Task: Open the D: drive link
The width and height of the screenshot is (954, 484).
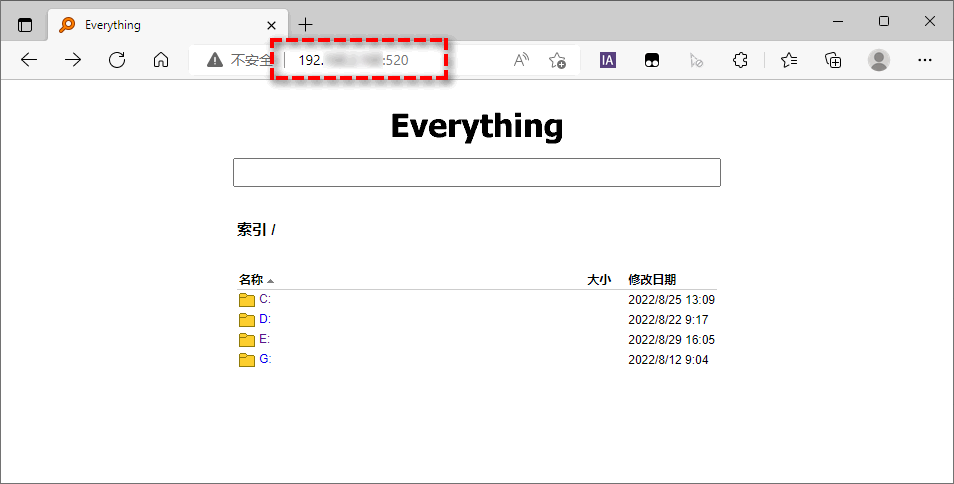Action: (x=265, y=319)
